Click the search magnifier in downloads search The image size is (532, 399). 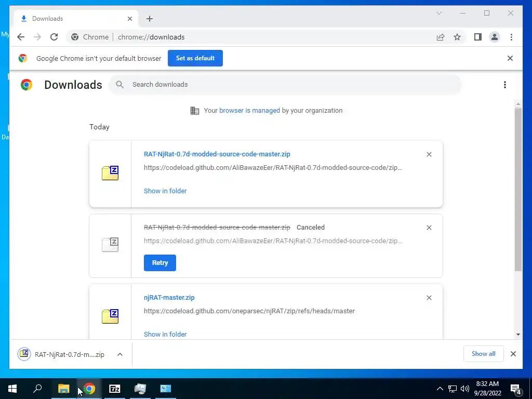(119, 85)
